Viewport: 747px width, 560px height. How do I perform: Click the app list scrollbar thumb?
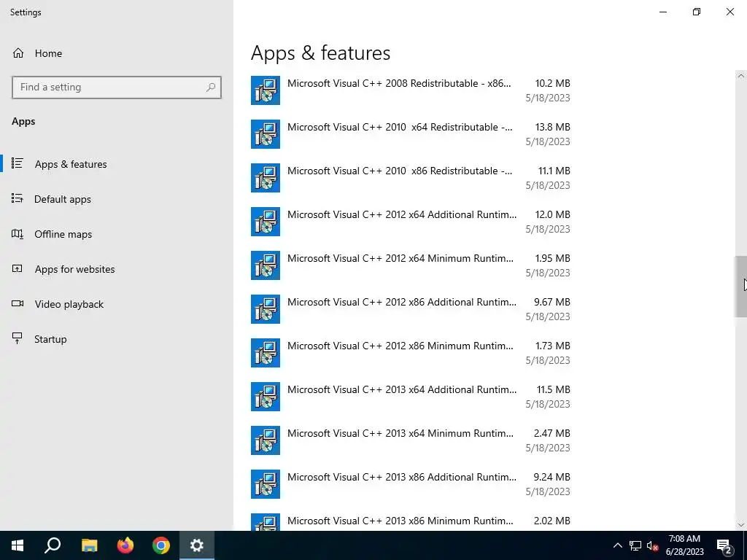pos(740,287)
